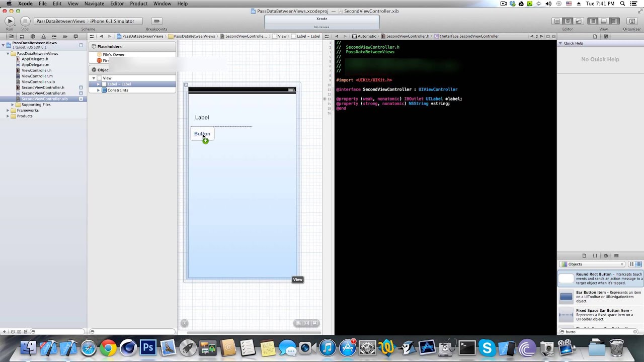This screenshot has height=362, width=644.
Task: Open Google Chrome from the Dock
Action: [x=108, y=348]
